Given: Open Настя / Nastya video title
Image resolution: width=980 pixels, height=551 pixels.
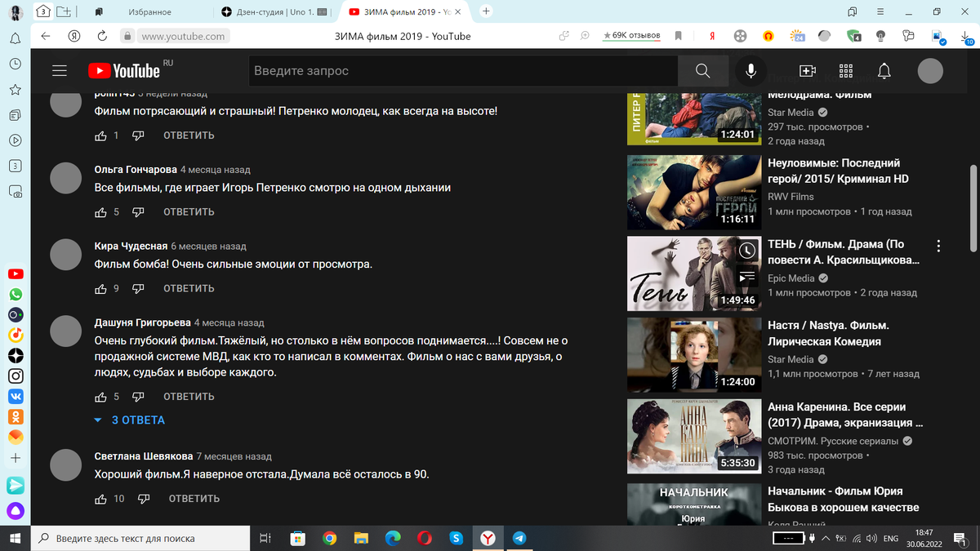Looking at the screenshot, I should pos(829,333).
